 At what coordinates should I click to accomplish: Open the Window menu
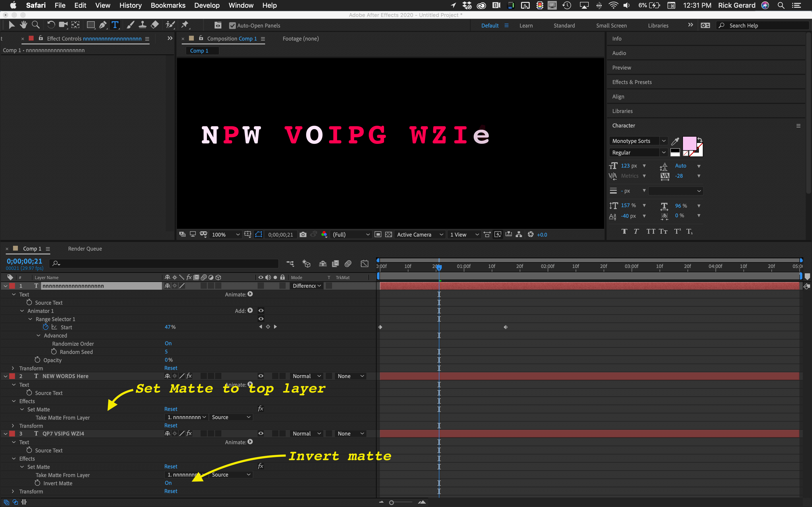point(241,5)
